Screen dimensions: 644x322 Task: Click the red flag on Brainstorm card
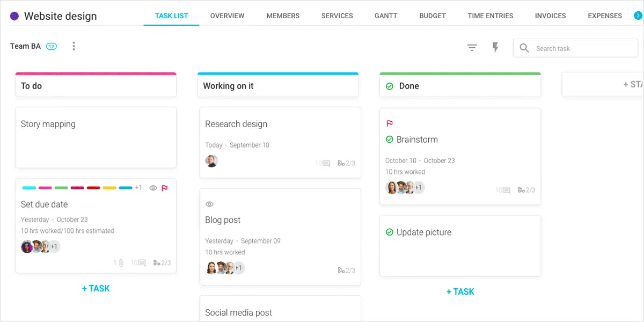pos(390,123)
